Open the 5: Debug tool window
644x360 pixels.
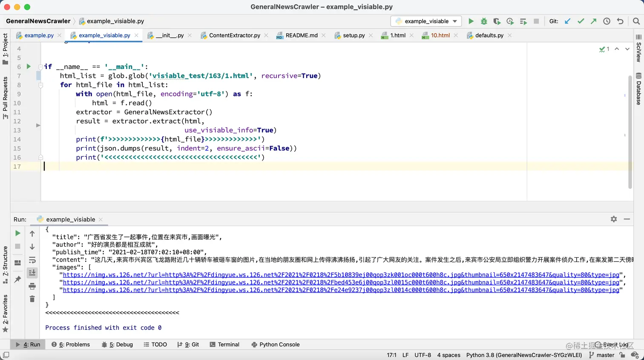coord(117,344)
